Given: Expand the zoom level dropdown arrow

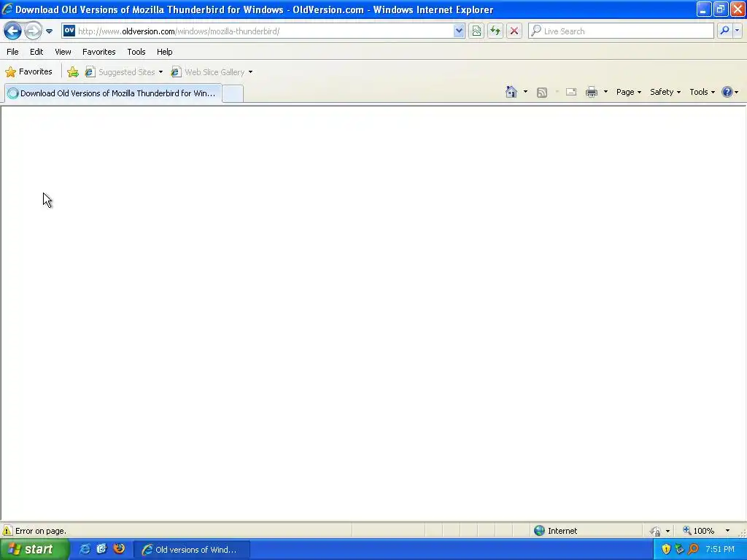Looking at the screenshot, I should click(727, 531).
